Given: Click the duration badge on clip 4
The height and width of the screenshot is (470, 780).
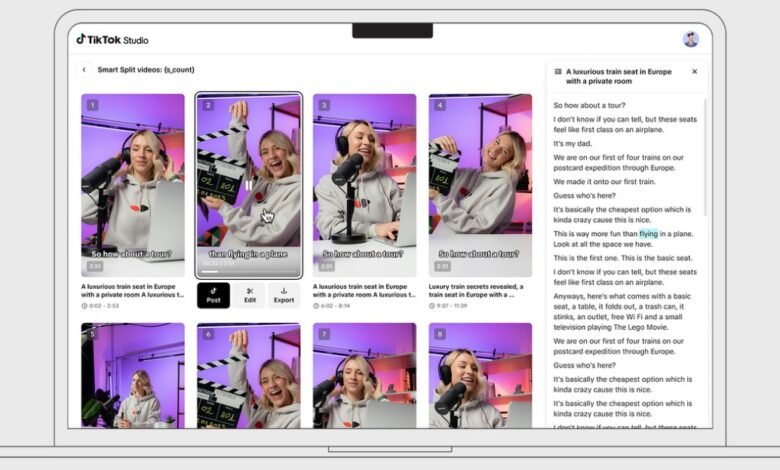Looking at the screenshot, I should coord(443,267).
